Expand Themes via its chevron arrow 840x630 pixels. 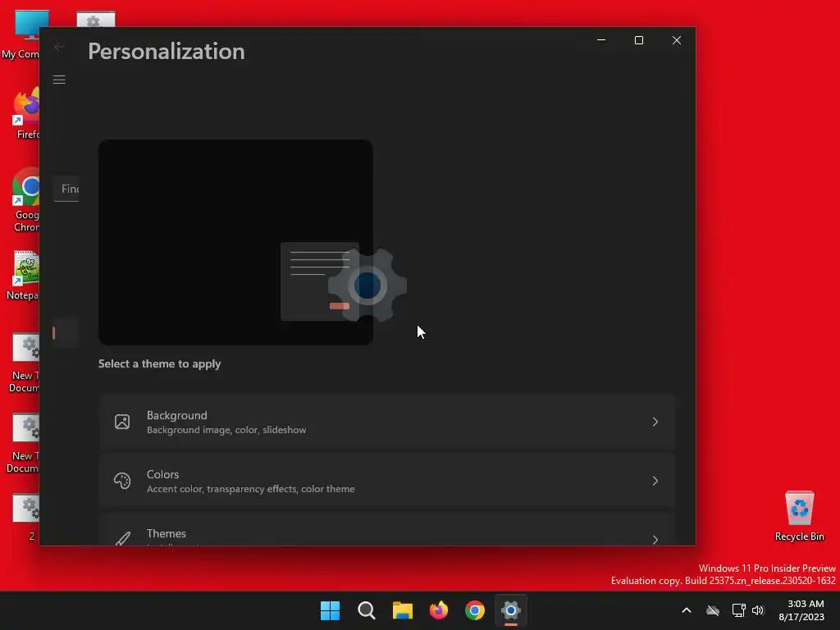click(655, 539)
